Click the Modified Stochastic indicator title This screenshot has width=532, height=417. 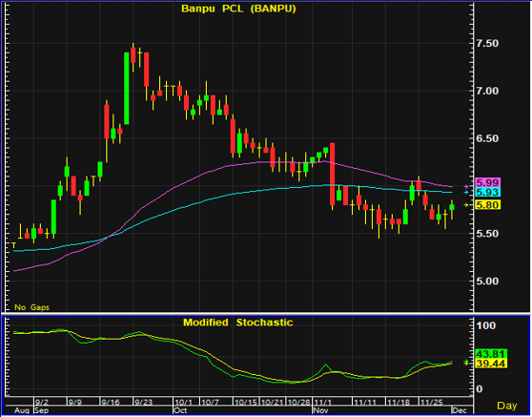tap(237, 323)
